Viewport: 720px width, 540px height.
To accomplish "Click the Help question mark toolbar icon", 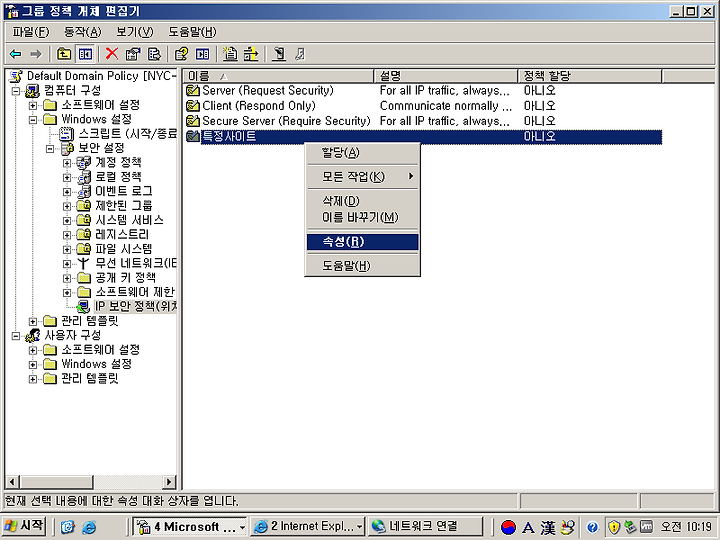I will (182, 54).
